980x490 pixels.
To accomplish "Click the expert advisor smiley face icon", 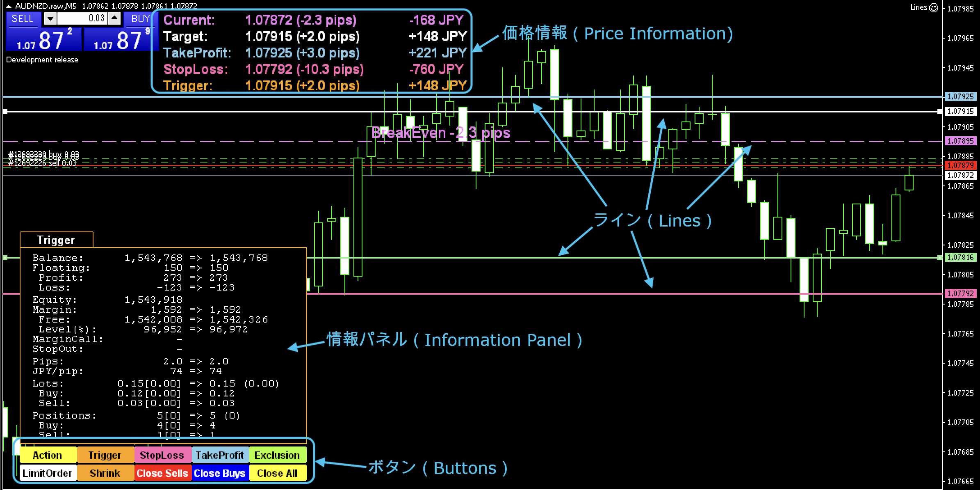I will pyautogui.click(x=934, y=7).
